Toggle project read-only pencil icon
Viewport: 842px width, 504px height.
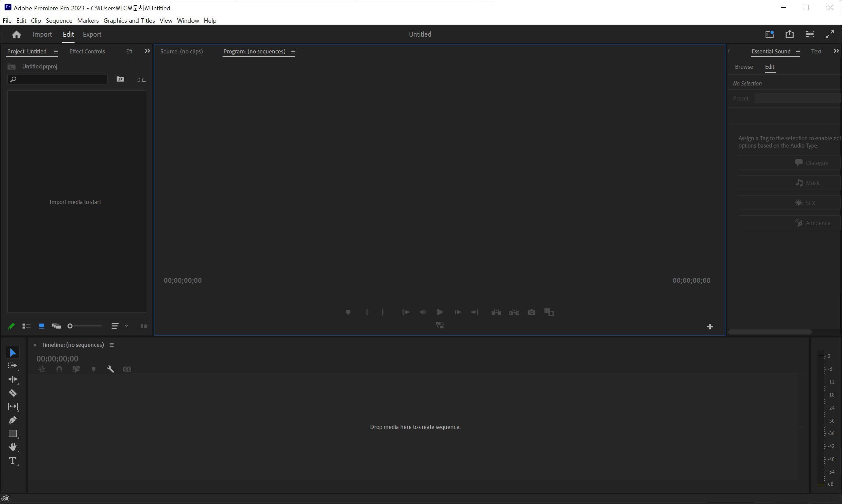pos(11,326)
